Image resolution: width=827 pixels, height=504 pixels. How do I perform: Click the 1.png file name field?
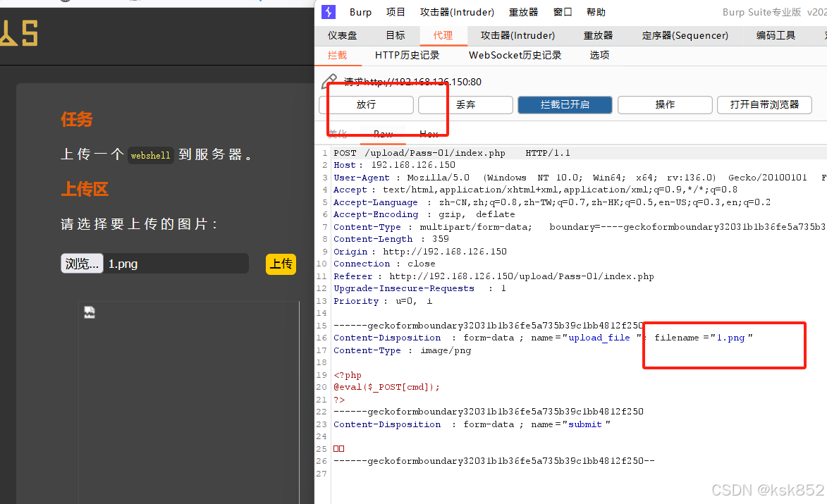[177, 264]
